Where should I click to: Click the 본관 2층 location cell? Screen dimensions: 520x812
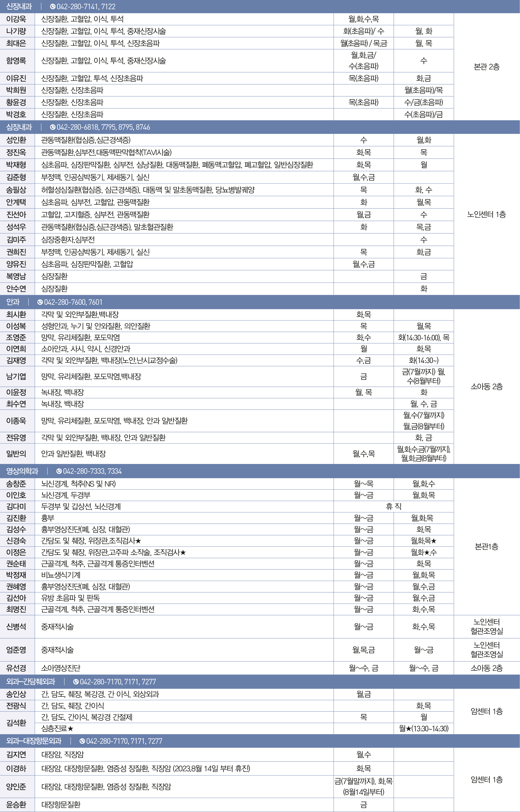point(487,67)
